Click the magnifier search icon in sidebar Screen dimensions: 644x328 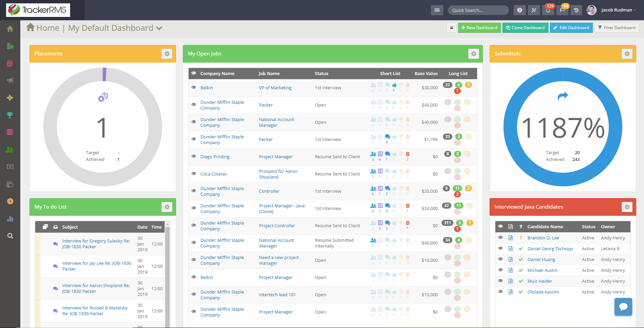(x=10, y=236)
